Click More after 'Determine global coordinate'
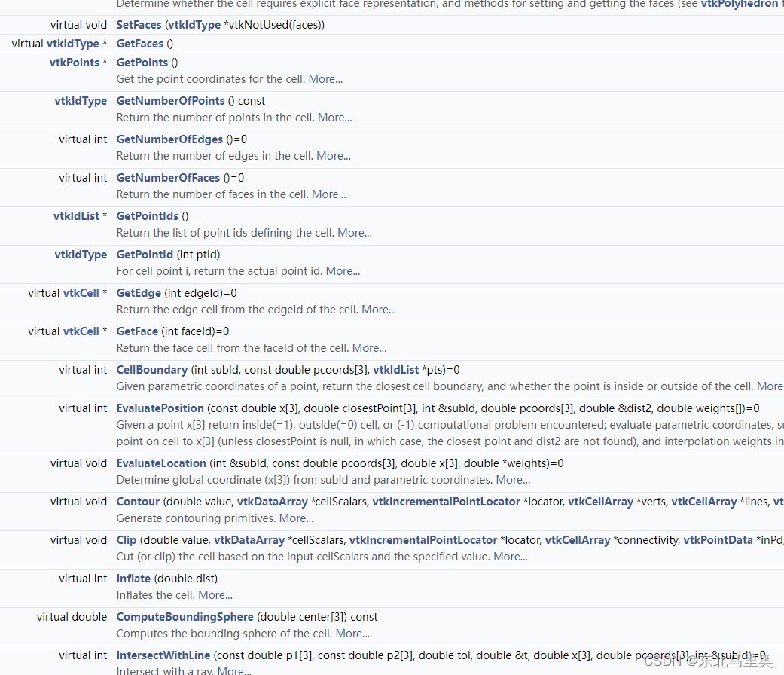 [x=513, y=481]
